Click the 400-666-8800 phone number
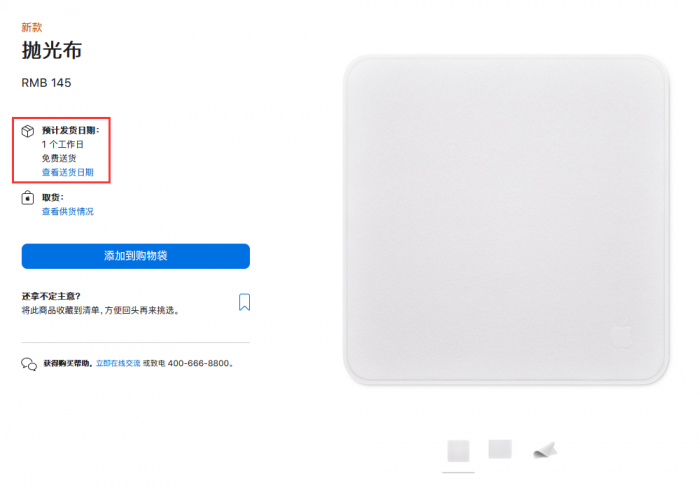This screenshot has width=700, height=488. [x=198, y=363]
